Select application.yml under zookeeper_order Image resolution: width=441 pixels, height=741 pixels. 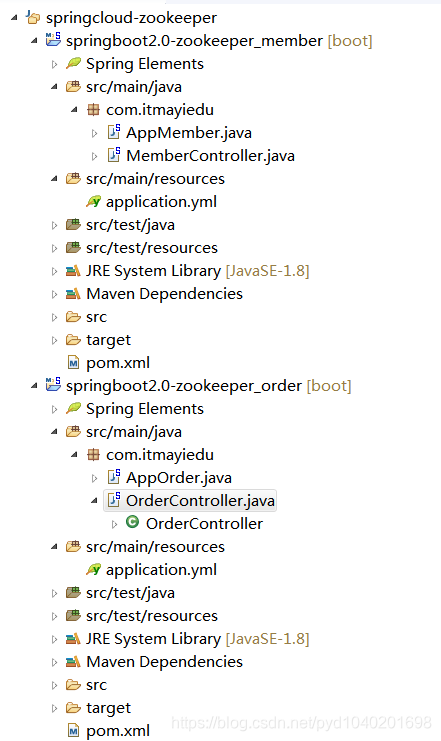tap(161, 570)
